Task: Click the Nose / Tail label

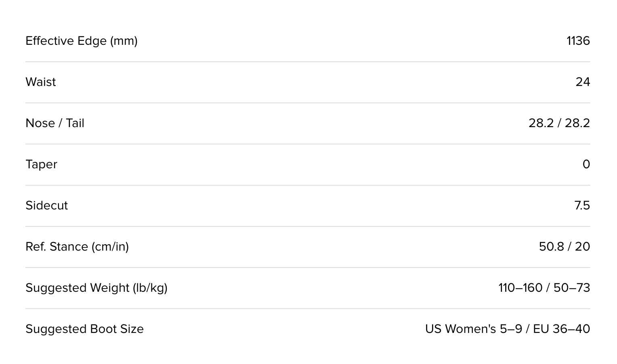Action: click(55, 123)
